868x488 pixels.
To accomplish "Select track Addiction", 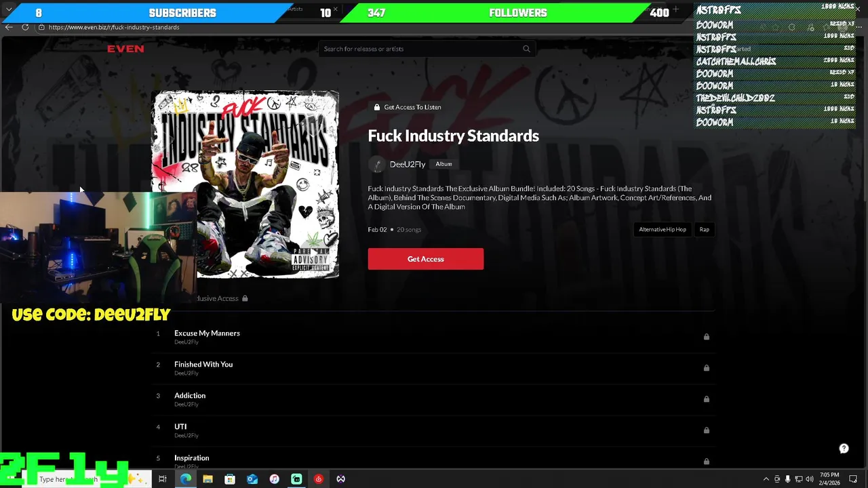I will click(190, 395).
